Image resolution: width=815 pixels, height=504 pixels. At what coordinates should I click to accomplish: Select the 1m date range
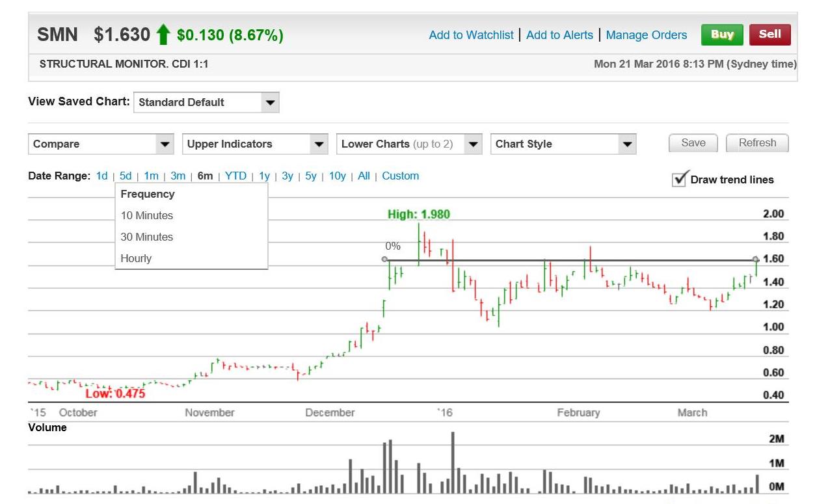151,176
